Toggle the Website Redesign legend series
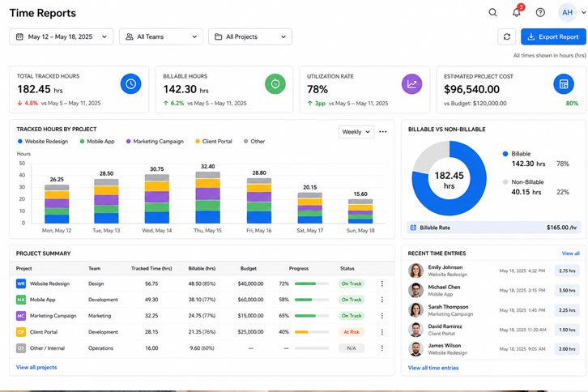 point(43,142)
